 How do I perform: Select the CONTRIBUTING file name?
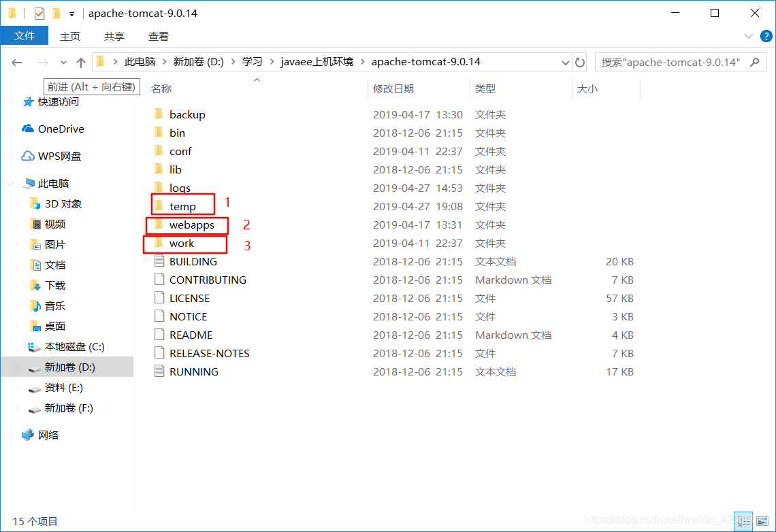tap(208, 280)
